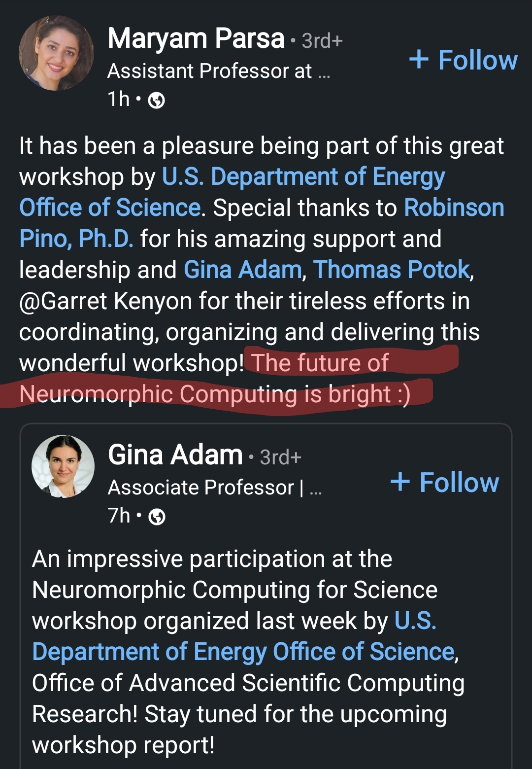This screenshot has height=769, width=532.
Task: Expand the truncated Associate Professor headline
Action: pos(215,488)
